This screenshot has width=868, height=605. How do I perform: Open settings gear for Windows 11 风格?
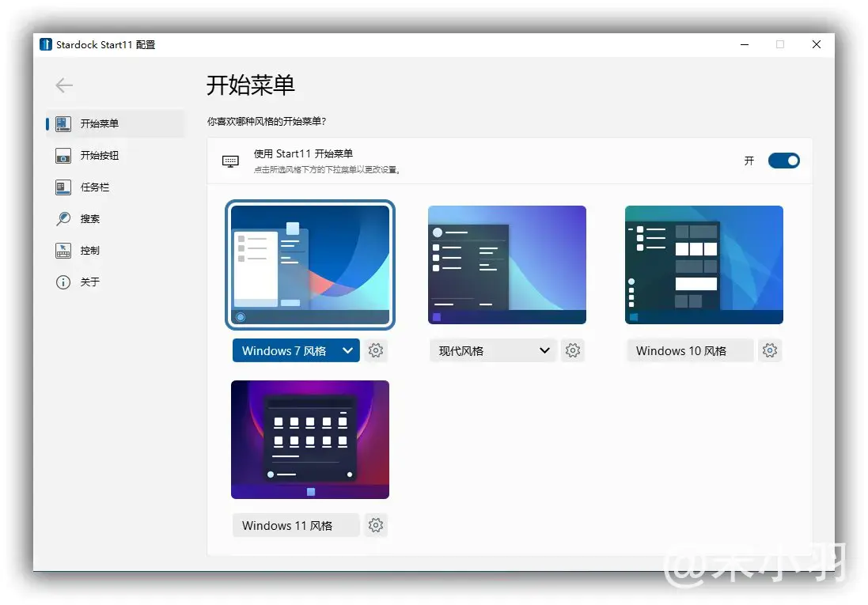click(x=376, y=525)
